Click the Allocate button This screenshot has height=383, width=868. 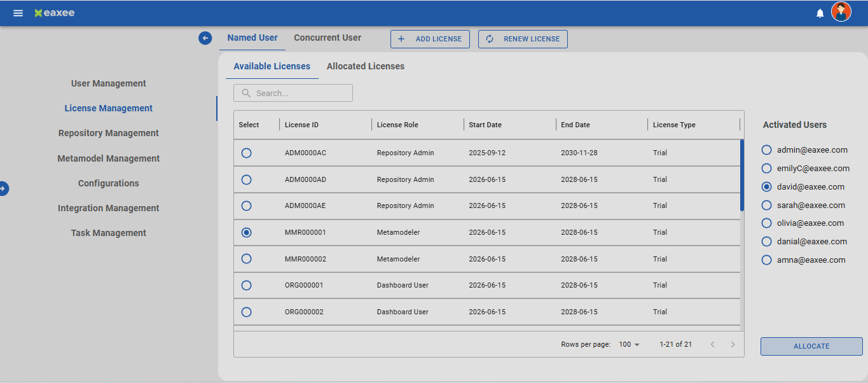point(811,346)
